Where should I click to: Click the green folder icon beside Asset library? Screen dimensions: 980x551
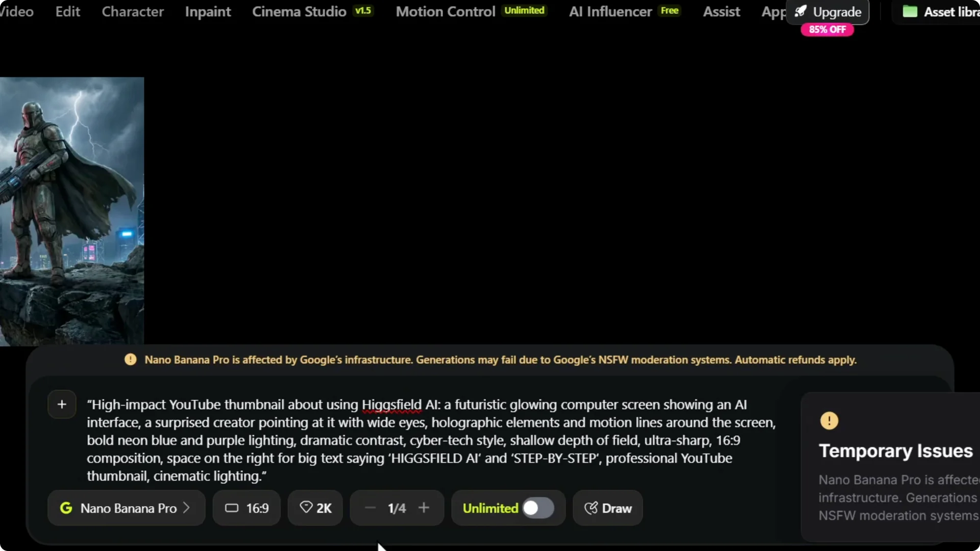click(x=912, y=11)
